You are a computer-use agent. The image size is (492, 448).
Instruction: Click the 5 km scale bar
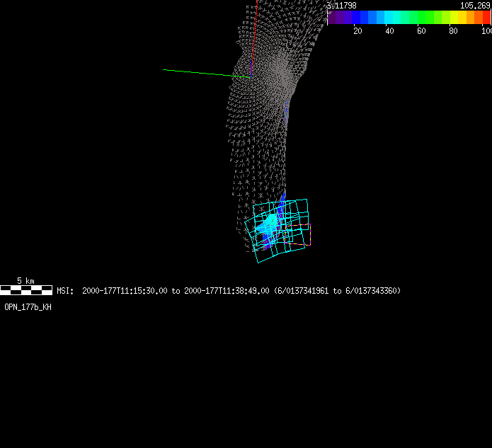26,289
